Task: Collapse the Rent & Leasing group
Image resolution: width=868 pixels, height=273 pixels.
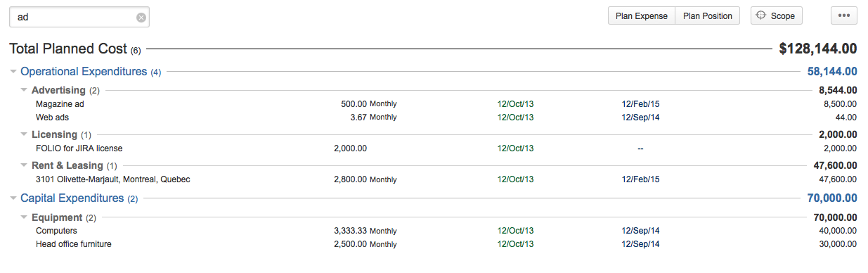Action: point(25,165)
